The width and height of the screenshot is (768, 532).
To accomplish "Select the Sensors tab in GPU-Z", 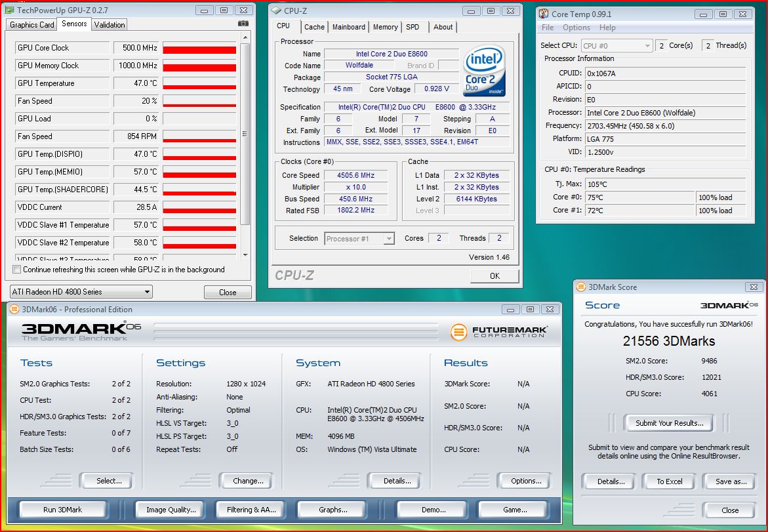I will [74, 24].
